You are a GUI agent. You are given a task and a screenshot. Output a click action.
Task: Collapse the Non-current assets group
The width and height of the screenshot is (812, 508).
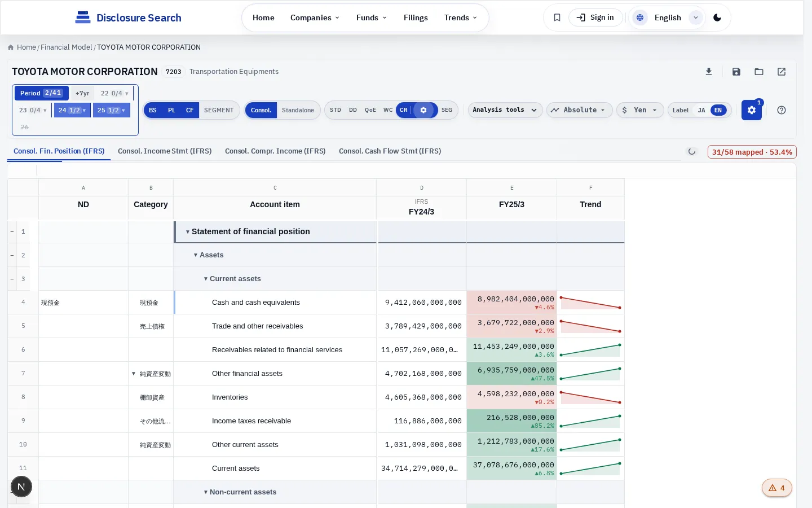coord(206,492)
